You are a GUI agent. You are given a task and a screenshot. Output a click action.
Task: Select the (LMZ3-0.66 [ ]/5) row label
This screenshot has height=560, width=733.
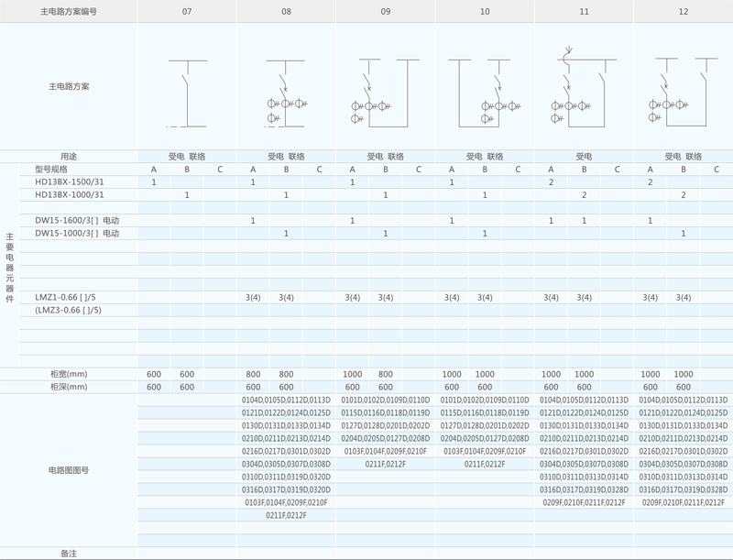tap(68, 310)
